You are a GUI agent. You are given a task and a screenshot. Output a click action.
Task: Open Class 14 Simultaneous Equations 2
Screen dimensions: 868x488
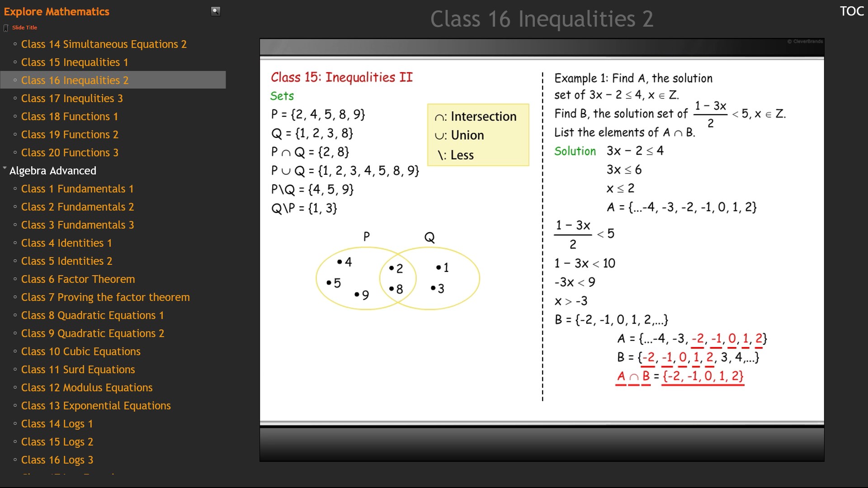pyautogui.click(x=104, y=44)
